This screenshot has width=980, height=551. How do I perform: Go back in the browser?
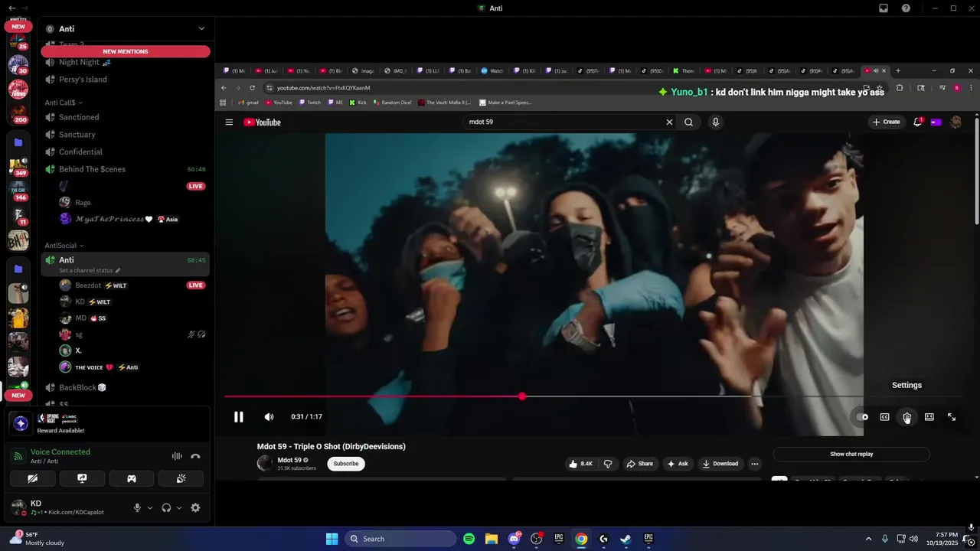coord(224,88)
